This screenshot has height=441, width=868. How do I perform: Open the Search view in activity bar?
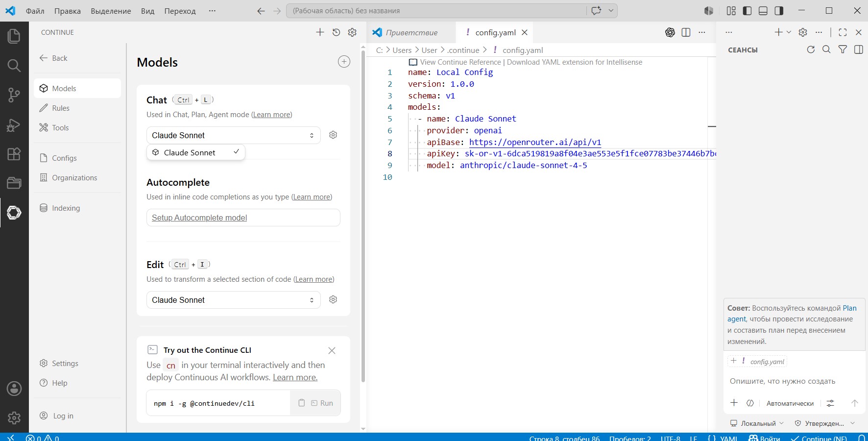(x=14, y=66)
